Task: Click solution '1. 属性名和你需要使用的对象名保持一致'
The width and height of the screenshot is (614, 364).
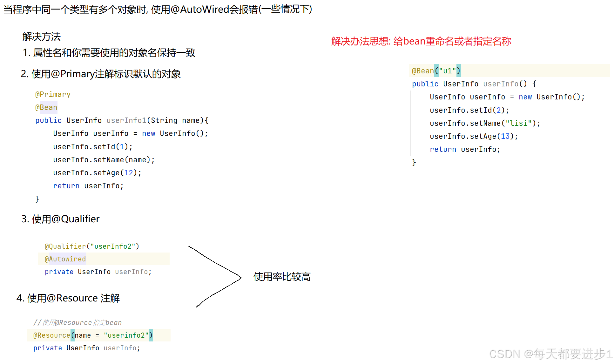Action: click(x=109, y=53)
